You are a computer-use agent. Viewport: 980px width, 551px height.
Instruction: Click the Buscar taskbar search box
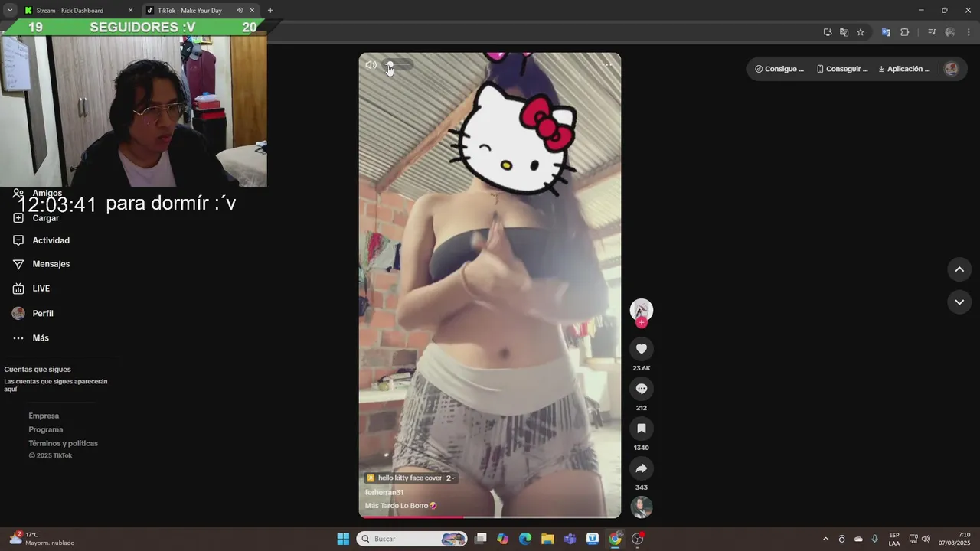pyautogui.click(x=412, y=539)
